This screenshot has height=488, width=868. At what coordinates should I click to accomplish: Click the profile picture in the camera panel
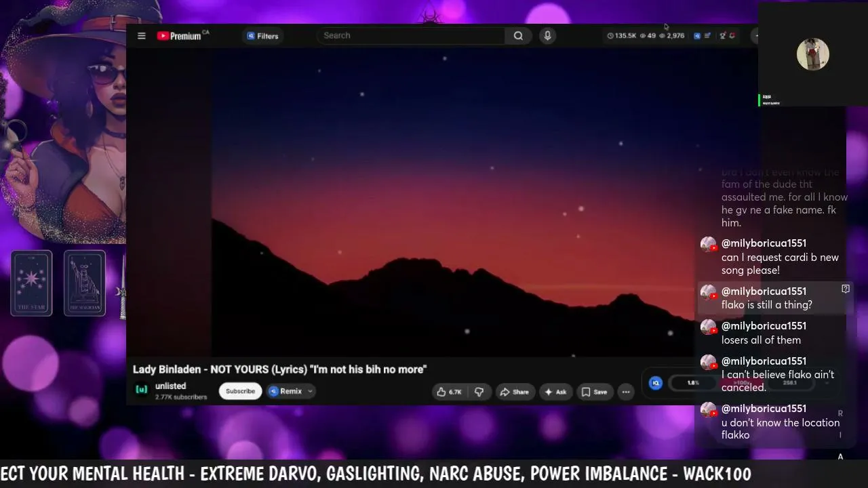tap(812, 54)
